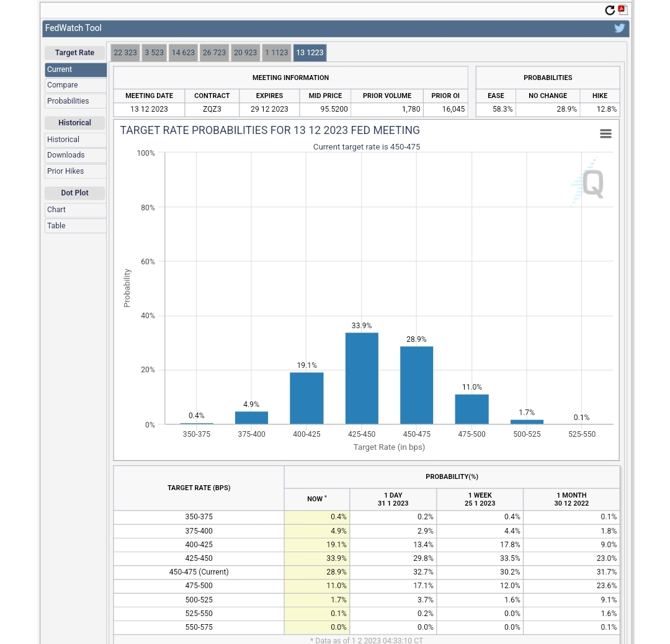This screenshot has width=670, height=644.
Task: Click the 'Current target rate is 450-475' subtitle
Action: [367, 147]
